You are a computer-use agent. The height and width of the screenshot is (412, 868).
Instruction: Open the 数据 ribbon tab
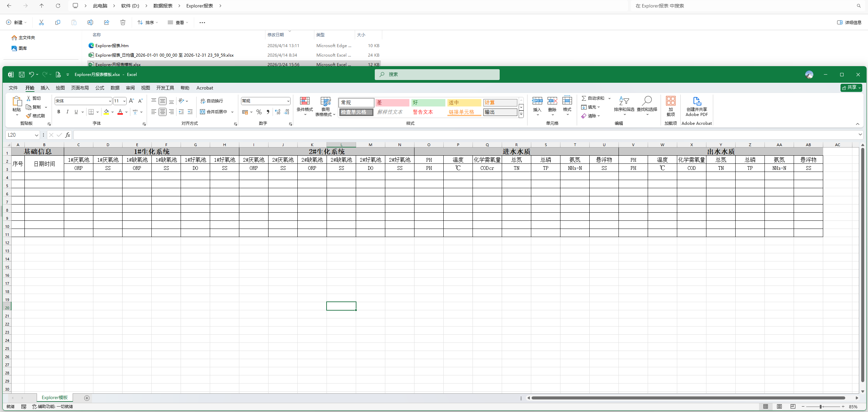tap(115, 88)
